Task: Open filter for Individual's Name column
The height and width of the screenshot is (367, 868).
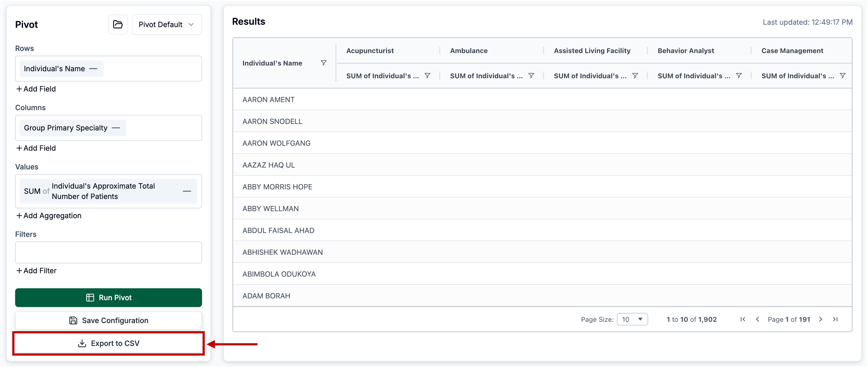Action: click(323, 63)
